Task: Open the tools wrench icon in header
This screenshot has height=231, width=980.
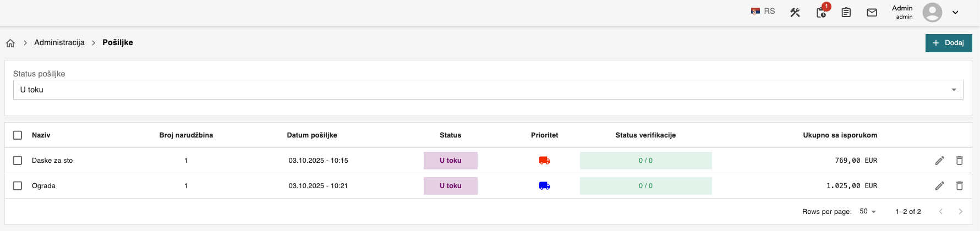Action: 795,12
